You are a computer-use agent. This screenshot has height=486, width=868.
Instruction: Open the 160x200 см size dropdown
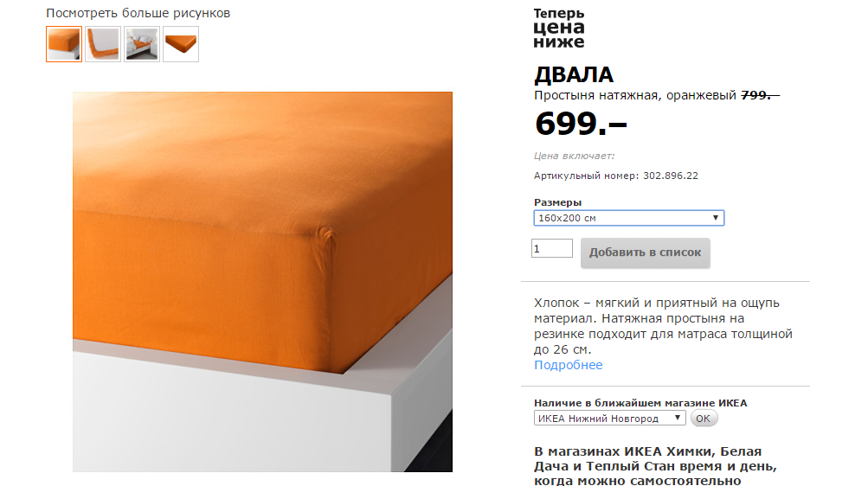(629, 218)
